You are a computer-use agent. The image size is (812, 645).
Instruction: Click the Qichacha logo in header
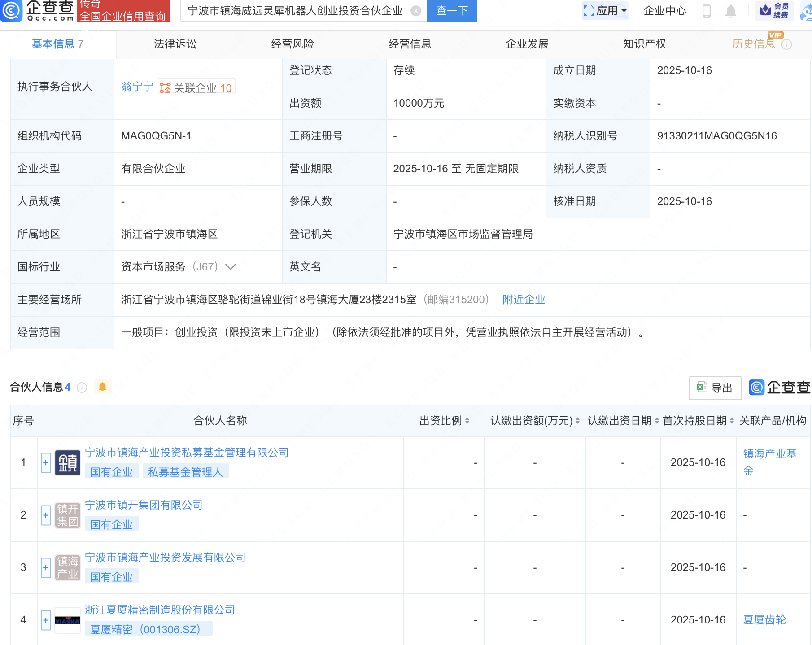38,11
